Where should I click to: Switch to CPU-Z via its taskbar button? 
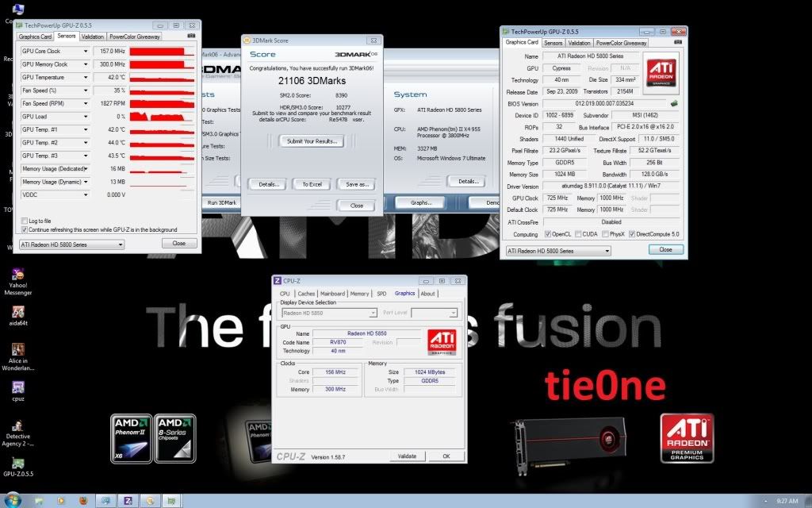[x=128, y=501]
